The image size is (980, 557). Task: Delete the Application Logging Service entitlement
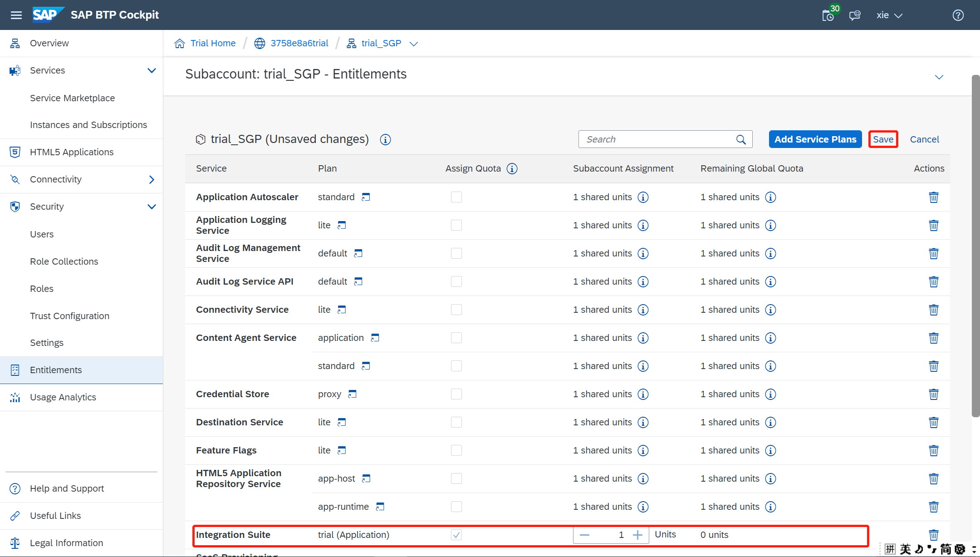click(x=934, y=226)
